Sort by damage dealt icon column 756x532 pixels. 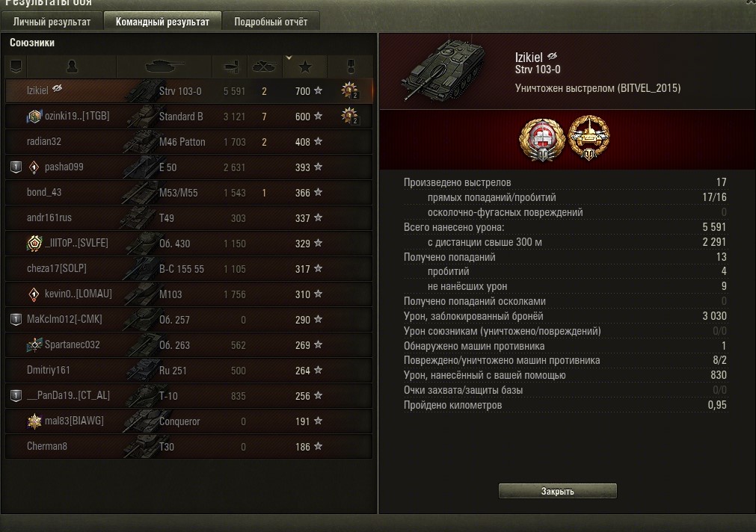(230, 66)
